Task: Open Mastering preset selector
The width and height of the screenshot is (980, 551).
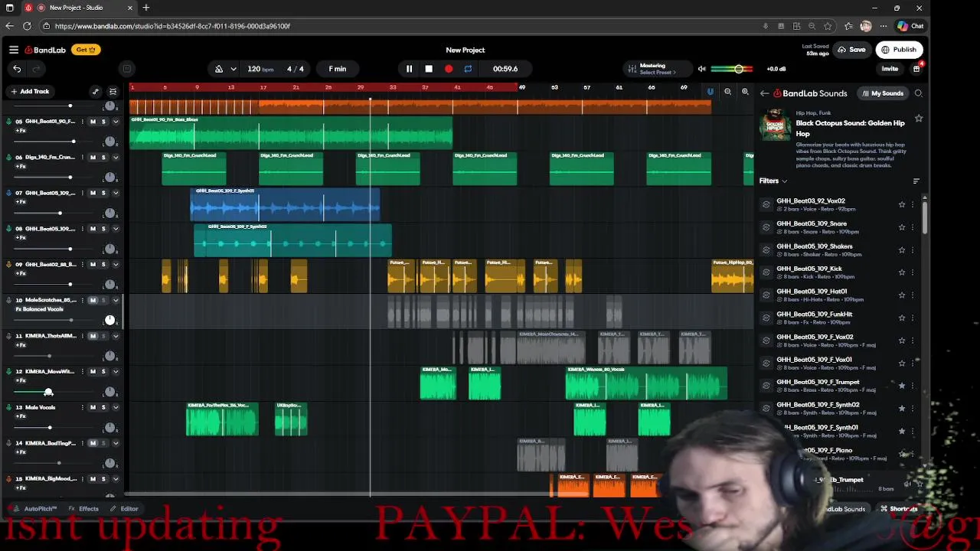Action: click(658, 69)
